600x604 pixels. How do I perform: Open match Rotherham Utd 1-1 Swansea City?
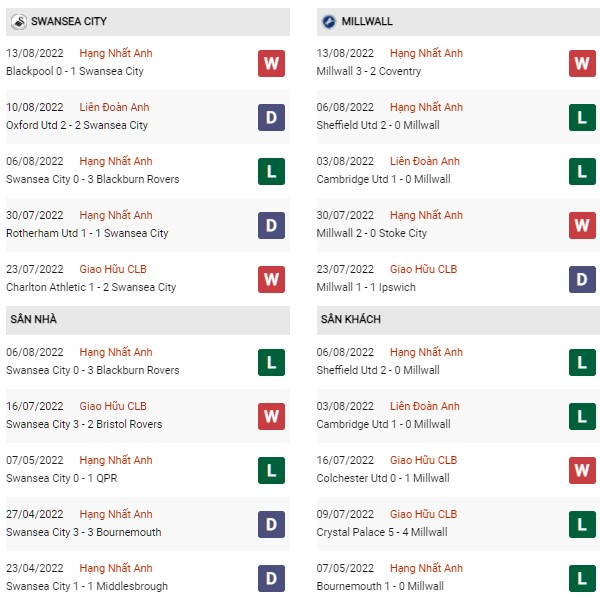[87, 233]
